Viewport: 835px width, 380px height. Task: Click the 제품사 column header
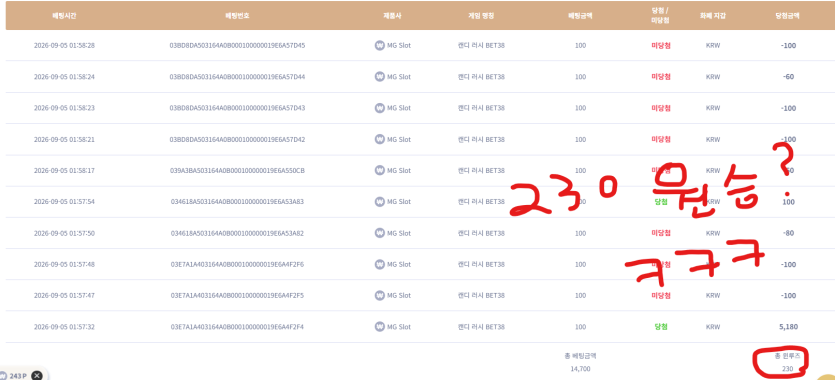point(392,15)
